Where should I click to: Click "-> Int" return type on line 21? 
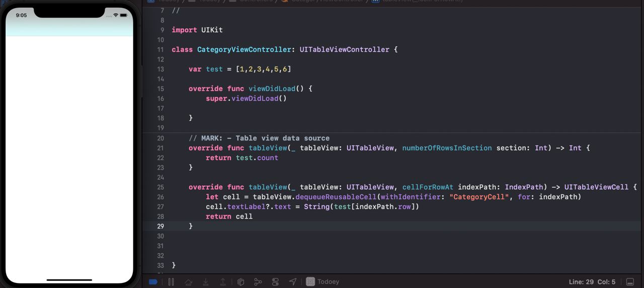[569, 148]
